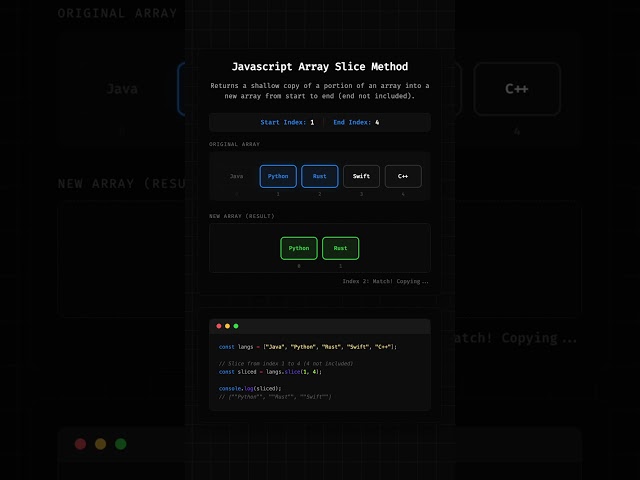The height and width of the screenshot is (480, 640).
Task: Click the 'Slice from index 1 to 4' comment line
Action: [286, 363]
